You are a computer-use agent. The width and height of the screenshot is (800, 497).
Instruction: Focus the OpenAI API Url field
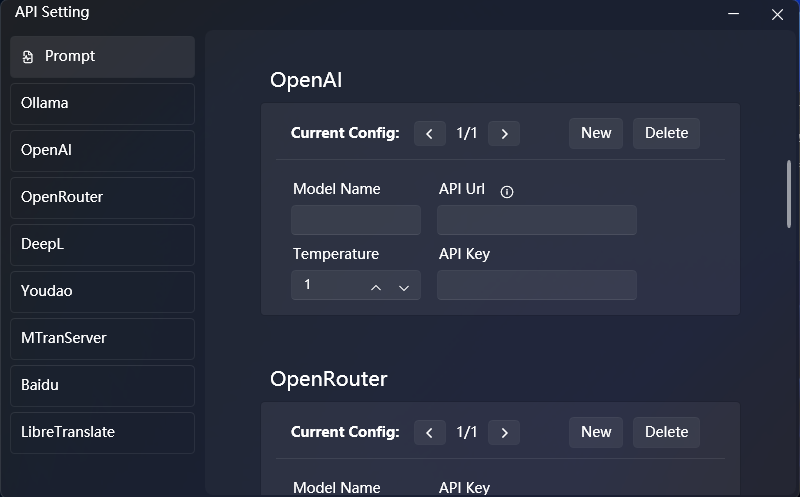[x=537, y=220]
